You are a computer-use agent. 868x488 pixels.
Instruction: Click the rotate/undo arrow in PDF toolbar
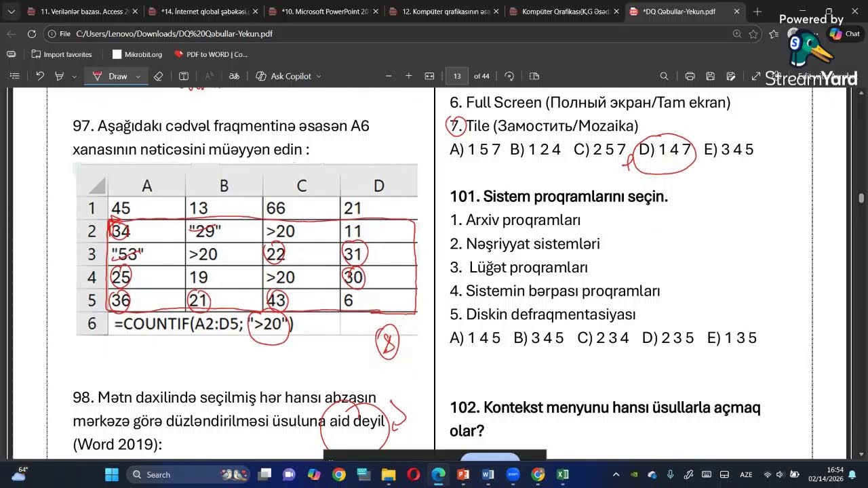pyautogui.click(x=40, y=76)
